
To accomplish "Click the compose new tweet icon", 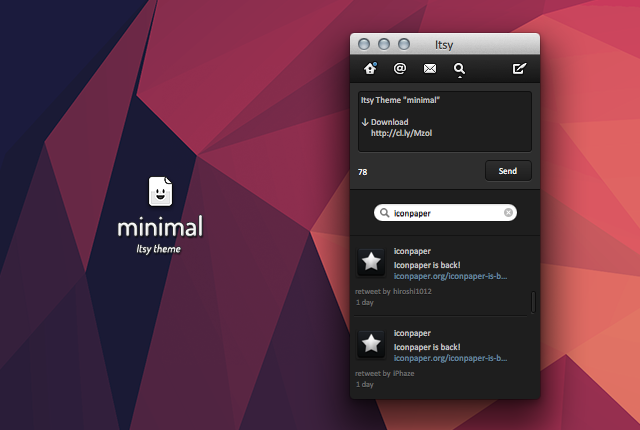I will [519, 68].
